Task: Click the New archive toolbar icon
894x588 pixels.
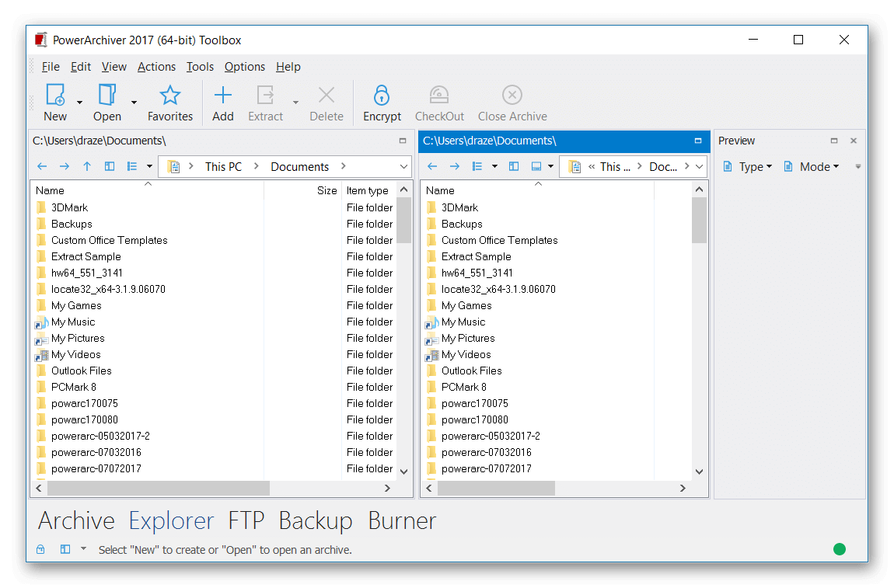Action: (x=55, y=96)
